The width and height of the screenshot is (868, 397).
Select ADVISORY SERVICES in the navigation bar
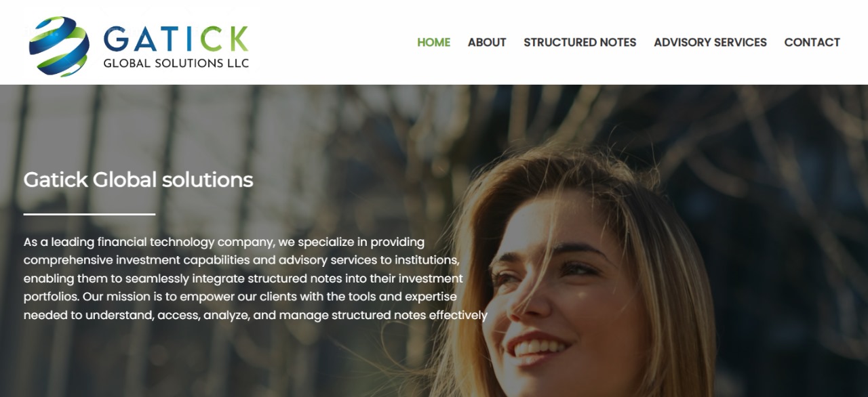click(710, 42)
